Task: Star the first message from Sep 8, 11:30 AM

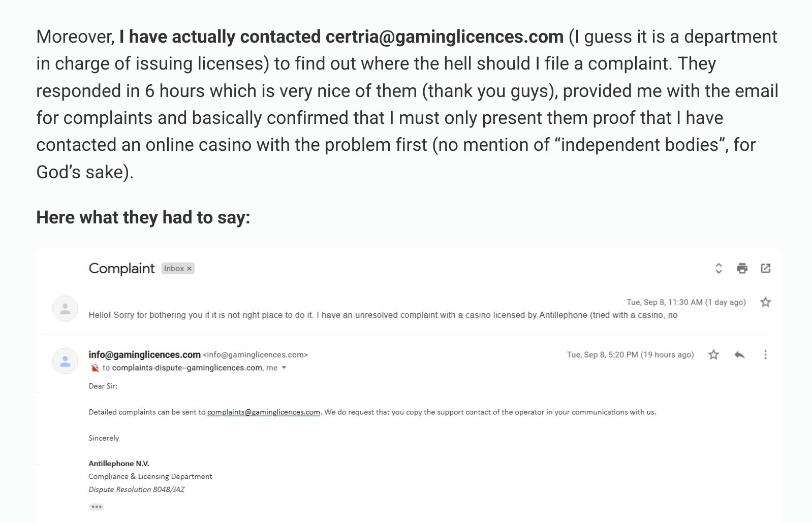Action: (765, 302)
